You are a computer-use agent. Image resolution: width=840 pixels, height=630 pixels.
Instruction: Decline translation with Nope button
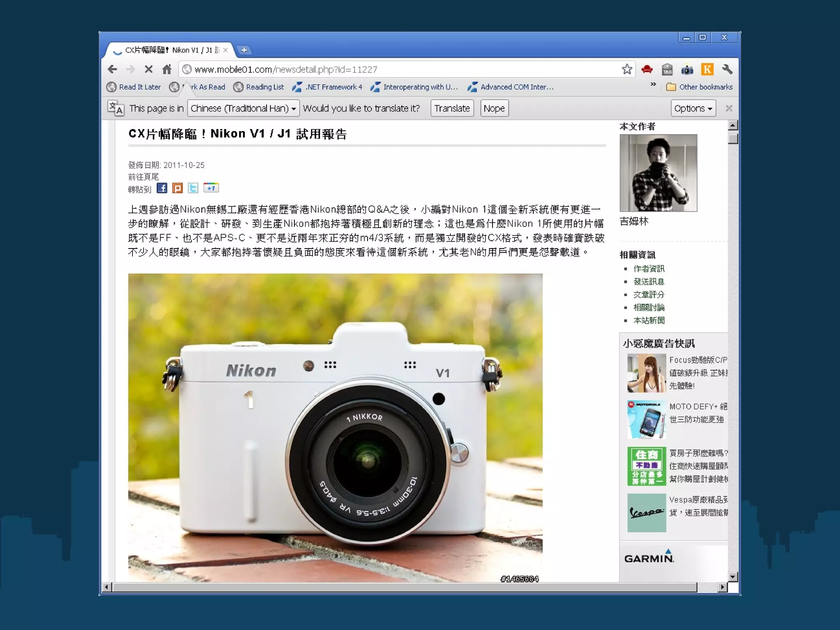[494, 108]
